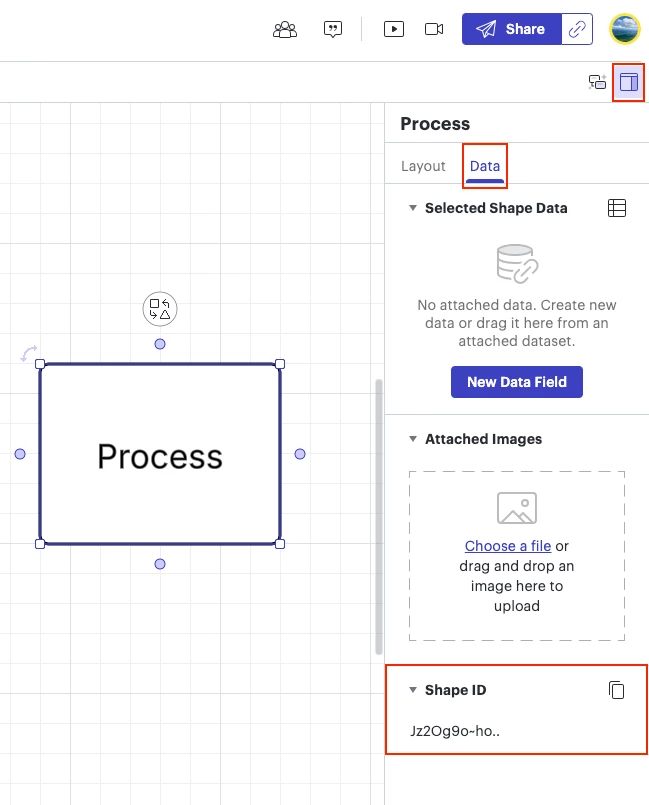Screen dimensions: 649x805
Task: Click the top connection point of shape
Action: point(160,344)
